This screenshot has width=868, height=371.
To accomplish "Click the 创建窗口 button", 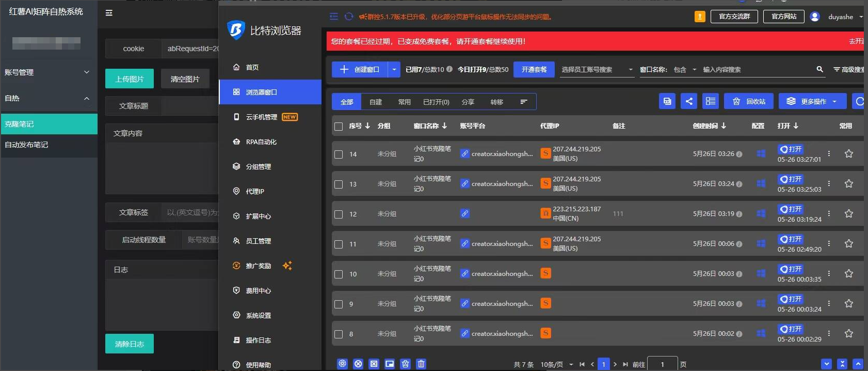I will coord(360,69).
